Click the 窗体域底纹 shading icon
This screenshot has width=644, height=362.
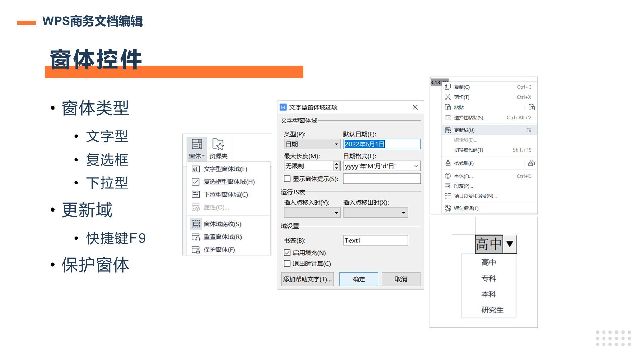[196, 224]
